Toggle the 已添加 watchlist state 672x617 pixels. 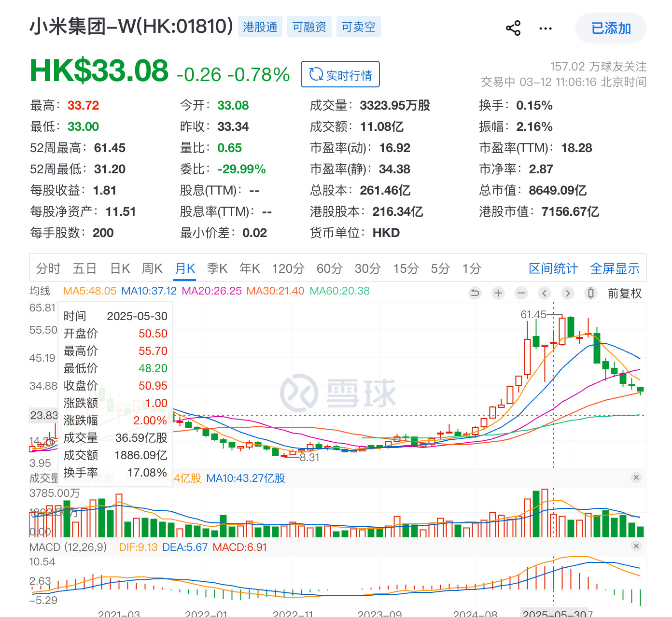(x=611, y=28)
